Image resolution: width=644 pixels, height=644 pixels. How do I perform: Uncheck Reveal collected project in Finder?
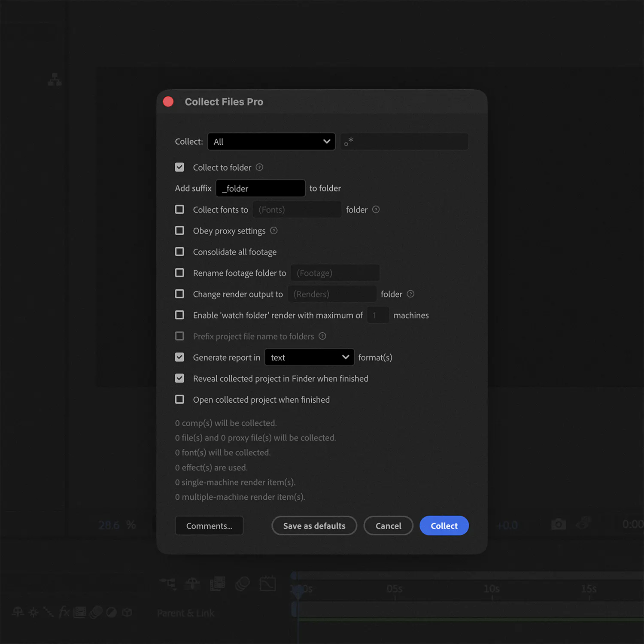(179, 378)
